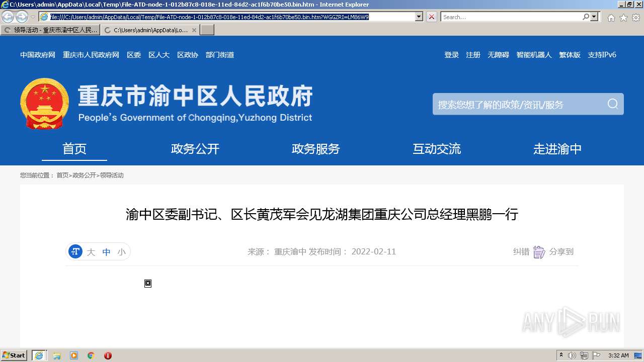644x362 pixels.
Task: Click the blue font-size T icon
Action: coord(75,251)
